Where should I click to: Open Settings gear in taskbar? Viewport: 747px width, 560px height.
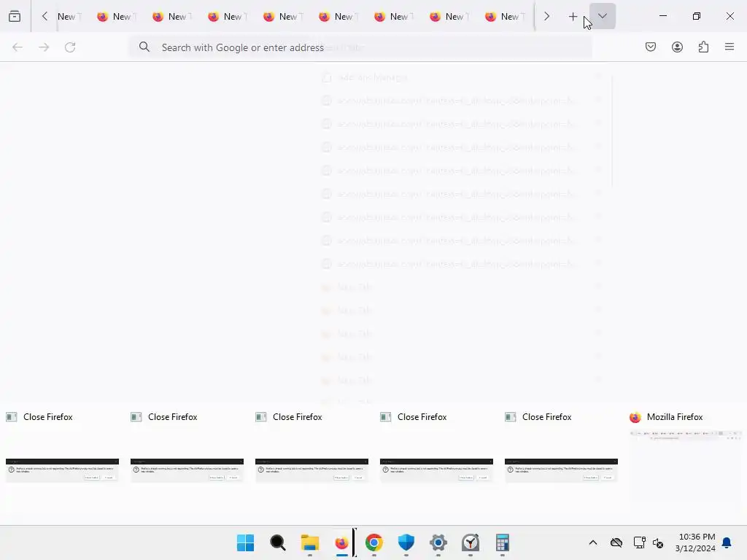pos(438,542)
